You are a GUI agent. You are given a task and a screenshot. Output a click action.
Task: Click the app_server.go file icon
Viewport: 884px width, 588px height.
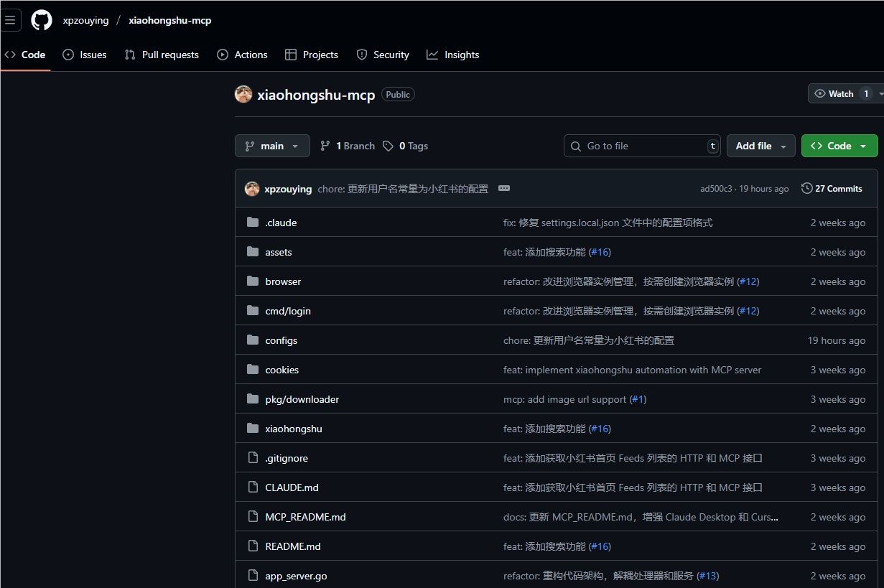[x=253, y=576]
